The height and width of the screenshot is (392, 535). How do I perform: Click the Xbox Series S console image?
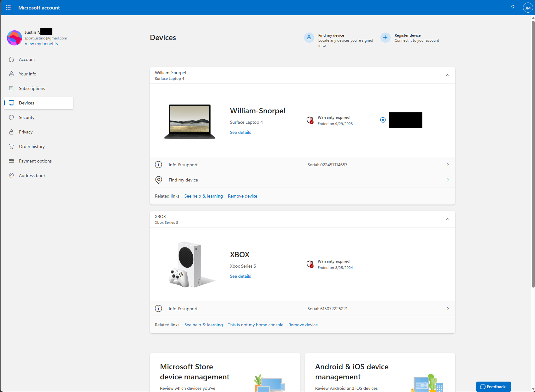(x=191, y=264)
